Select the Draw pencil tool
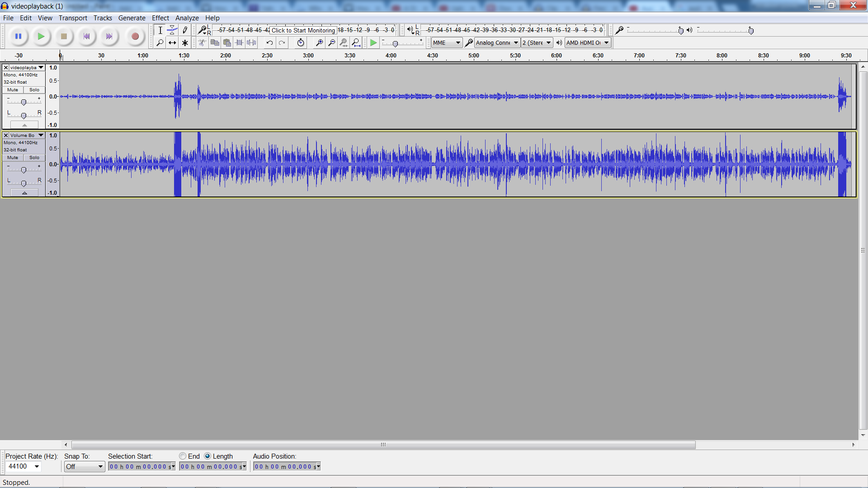This screenshot has height=488, width=868. pyautogui.click(x=185, y=30)
